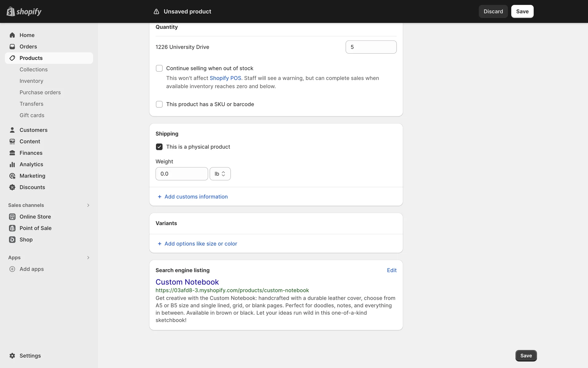Image resolution: width=588 pixels, height=368 pixels.
Task: Open Analytics bar chart icon
Action: pyautogui.click(x=12, y=164)
